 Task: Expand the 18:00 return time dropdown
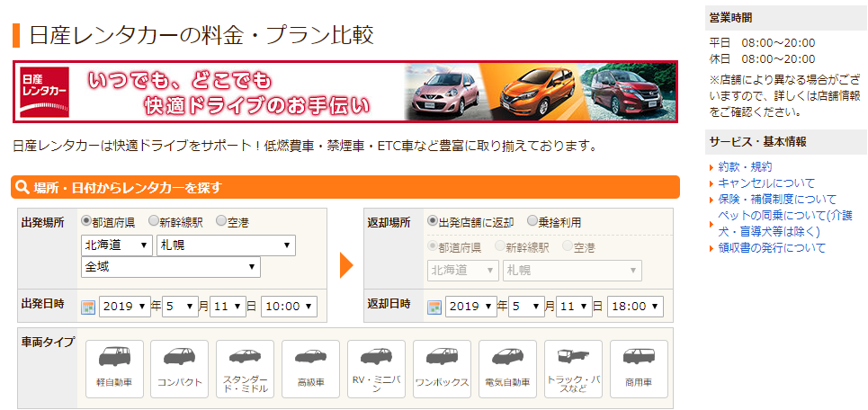(635, 307)
